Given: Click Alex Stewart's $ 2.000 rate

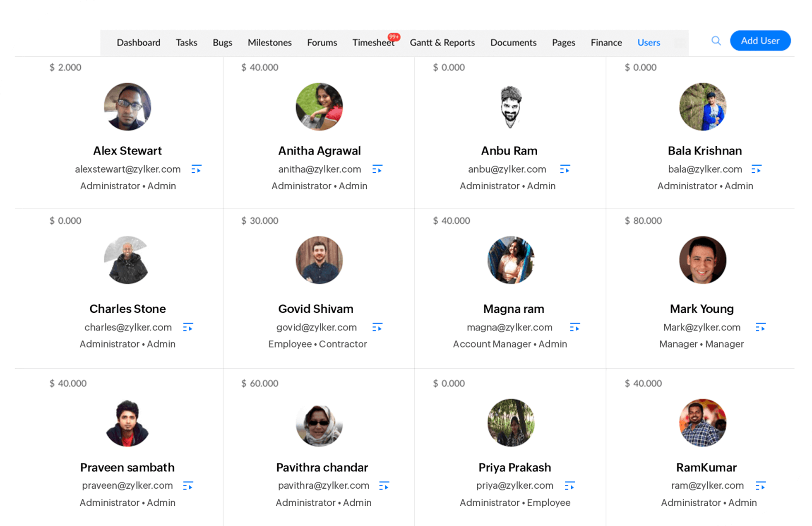Looking at the screenshot, I should pyautogui.click(x=65, y=67).
